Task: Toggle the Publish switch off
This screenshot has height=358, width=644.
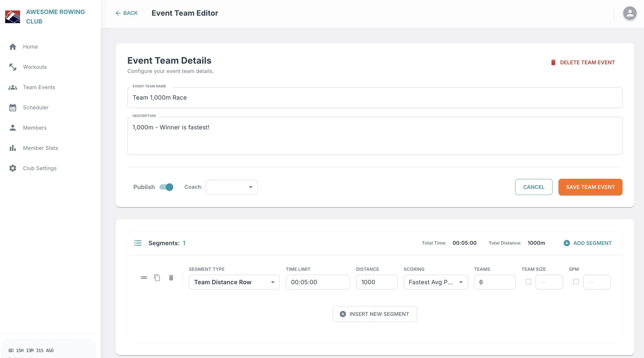Action: [166, 187]
